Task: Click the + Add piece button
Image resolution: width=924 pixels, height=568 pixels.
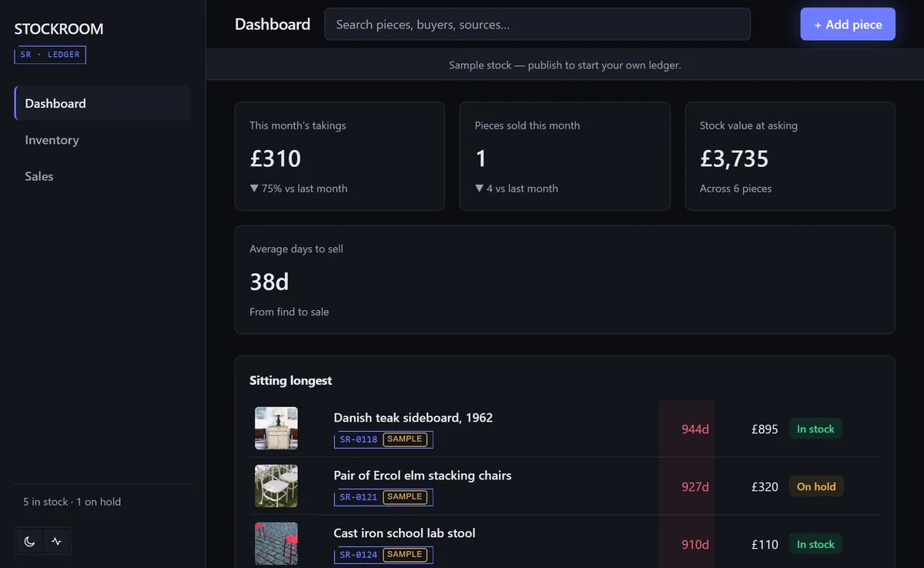Action: [848, 24]
